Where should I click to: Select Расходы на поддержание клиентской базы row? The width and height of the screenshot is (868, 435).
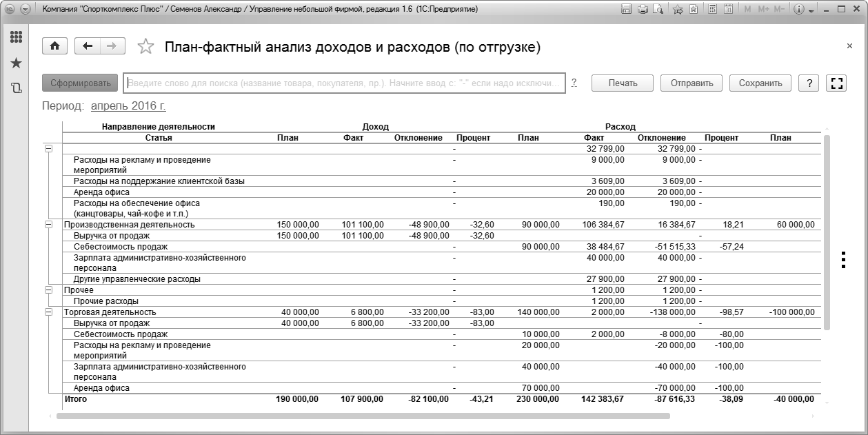pos(159,181)
